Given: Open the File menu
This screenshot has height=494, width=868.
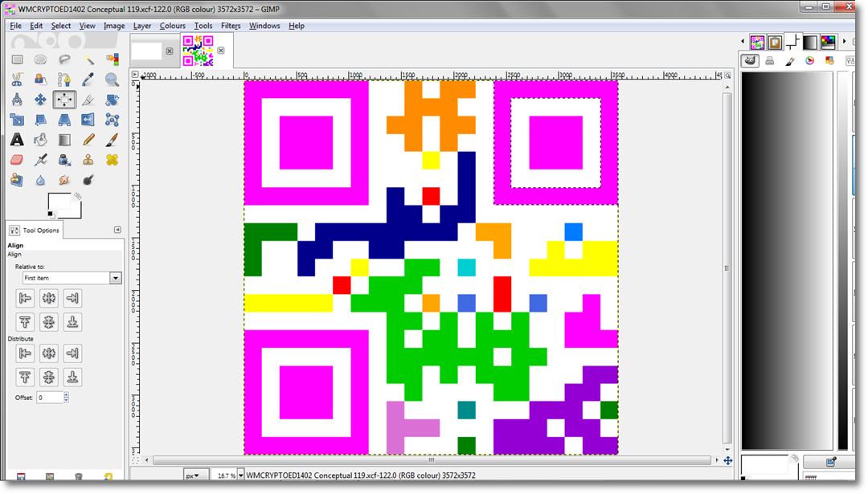Looking at the screenshot, I should pyautogui.click(x=15, y=26).
